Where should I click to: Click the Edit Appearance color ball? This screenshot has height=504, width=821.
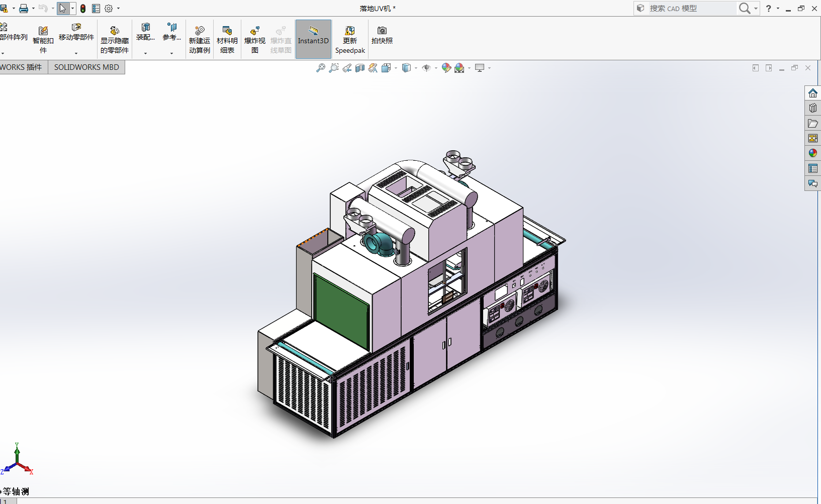point(446,68)
